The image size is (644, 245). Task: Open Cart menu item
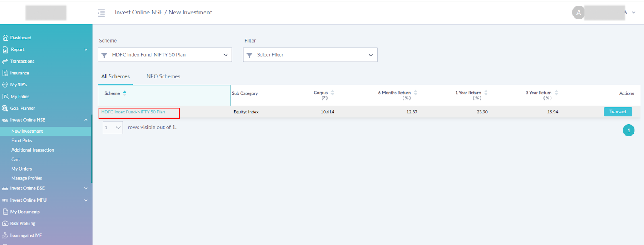click(16, 160)
